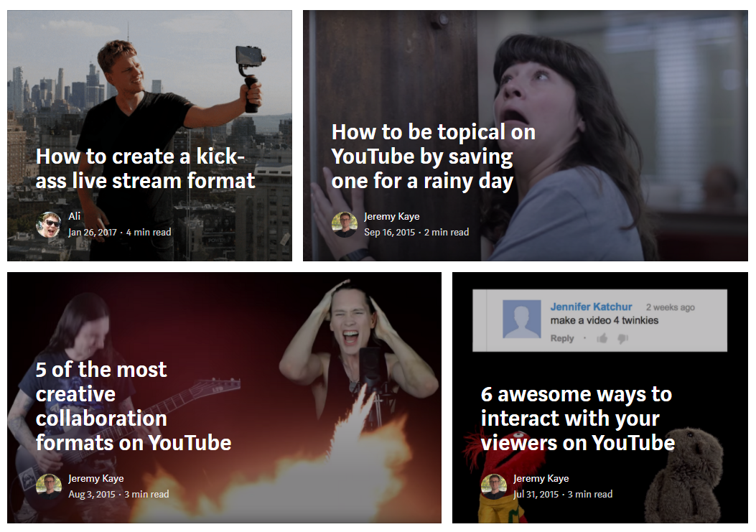The height and width of the screenshot is (532, 756).
Task: Click the thumbs-up icon in the comment image
Action: point(602,339)
